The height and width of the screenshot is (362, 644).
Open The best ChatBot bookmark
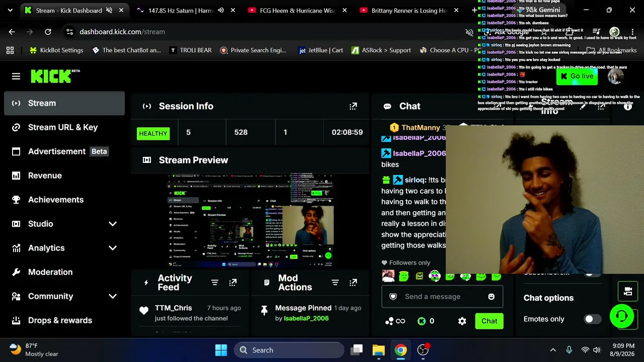127,50
